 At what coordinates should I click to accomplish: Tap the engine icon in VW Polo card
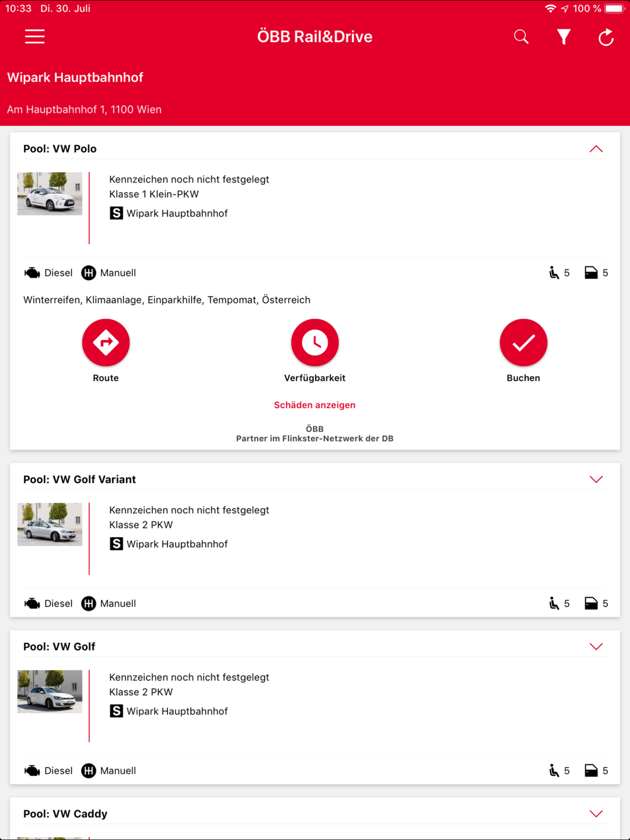(32, 273)
